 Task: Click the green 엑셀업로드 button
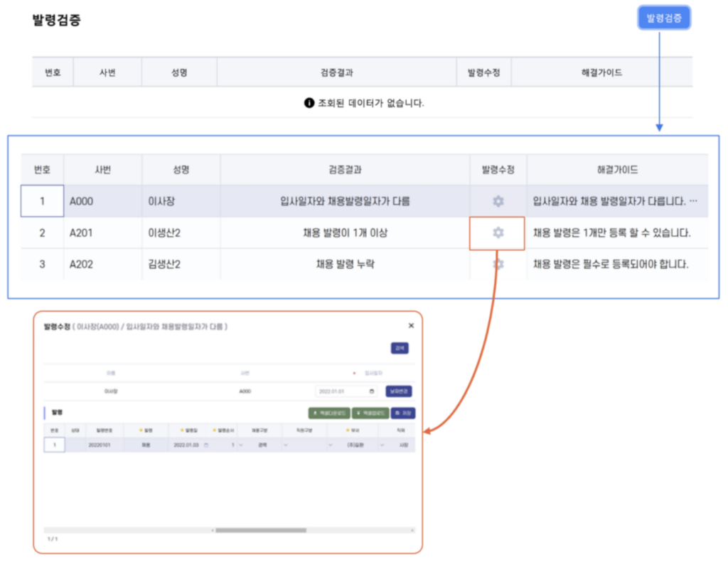pyautogui.click(x=370, y=413)
